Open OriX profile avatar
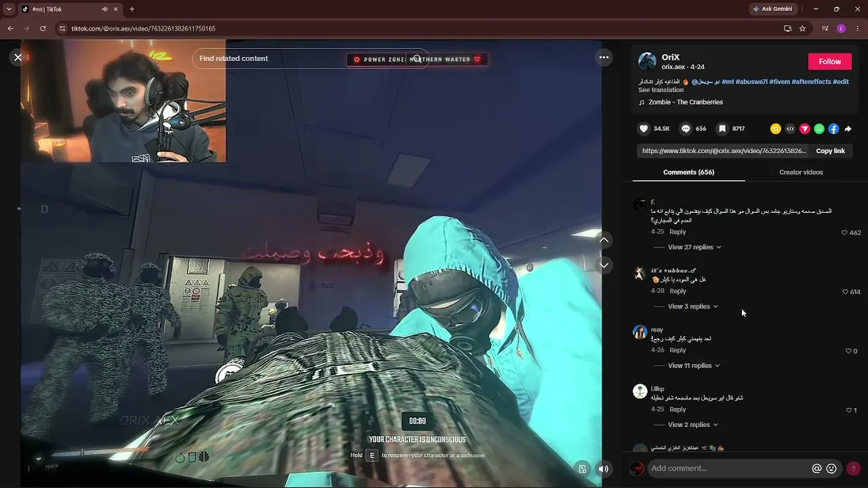 pyautogui.click(x=648, y=62)
